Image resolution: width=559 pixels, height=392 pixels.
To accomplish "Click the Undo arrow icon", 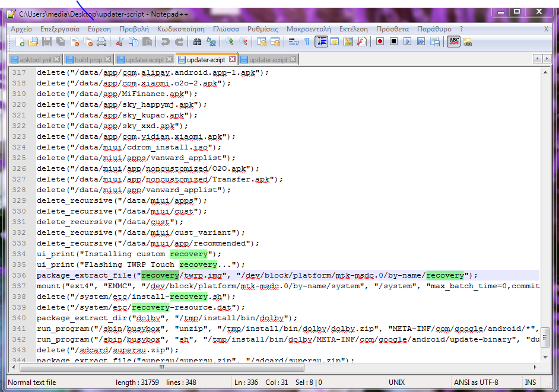I will point(164,42).
